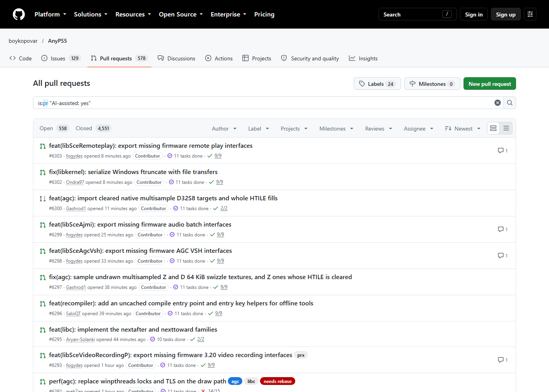Click the 'needs rebase' label
The image size is (549, 392).
point(278,381)
